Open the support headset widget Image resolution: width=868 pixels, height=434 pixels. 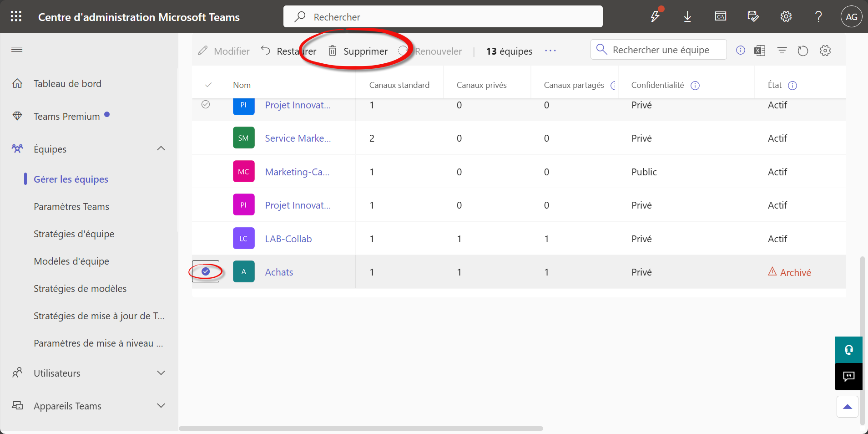click(848, 350)
